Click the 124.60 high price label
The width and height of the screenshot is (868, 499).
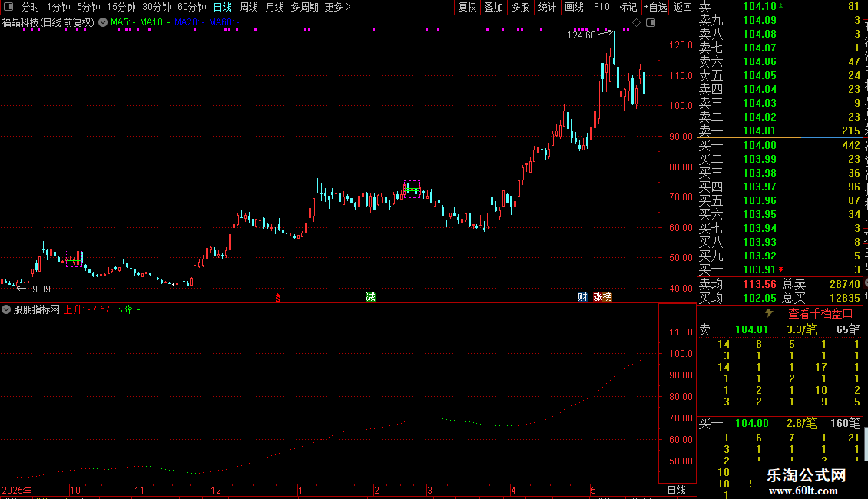pyautogui.click(x=581, y=35)
